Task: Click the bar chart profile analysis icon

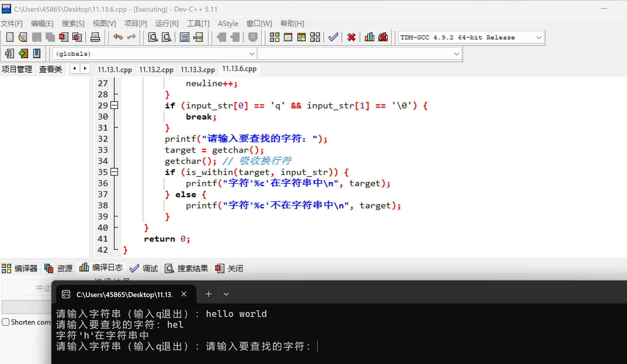Action: [370, 37]
